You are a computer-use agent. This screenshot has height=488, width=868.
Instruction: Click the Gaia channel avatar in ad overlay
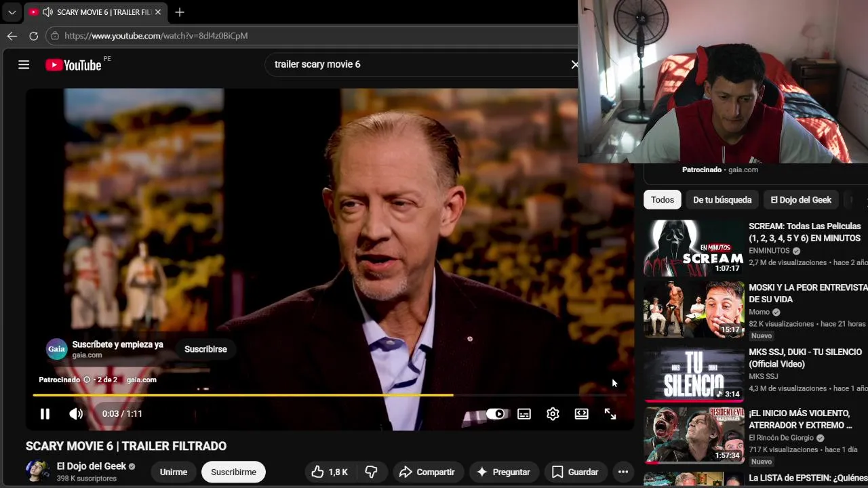[56, 349]
